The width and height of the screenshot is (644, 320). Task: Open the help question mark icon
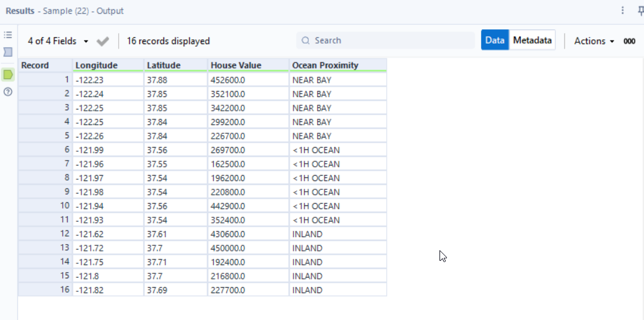8,92
